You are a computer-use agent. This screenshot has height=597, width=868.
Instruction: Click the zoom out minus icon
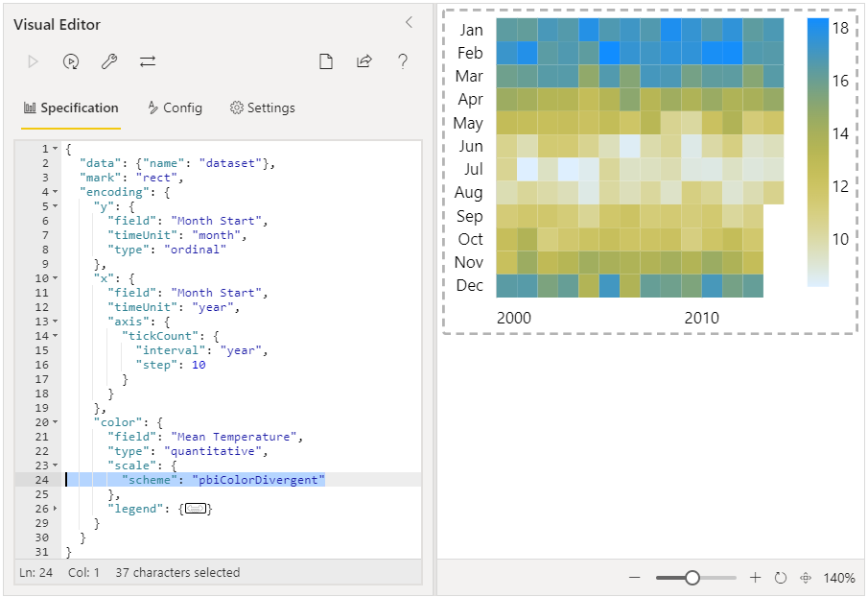click(634, 578)
